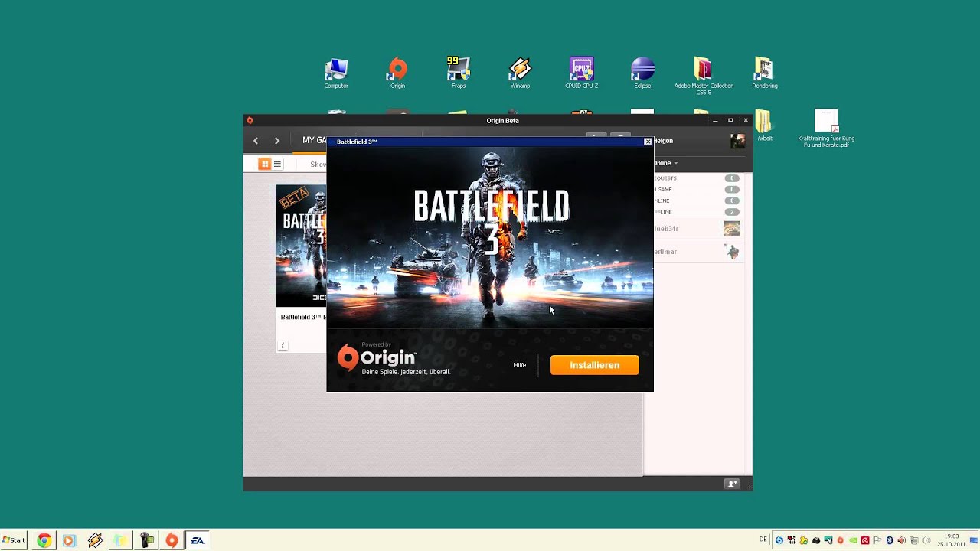Open the Origin desktop shortcut
Screen dimensions: 980x551
[397, 73]
